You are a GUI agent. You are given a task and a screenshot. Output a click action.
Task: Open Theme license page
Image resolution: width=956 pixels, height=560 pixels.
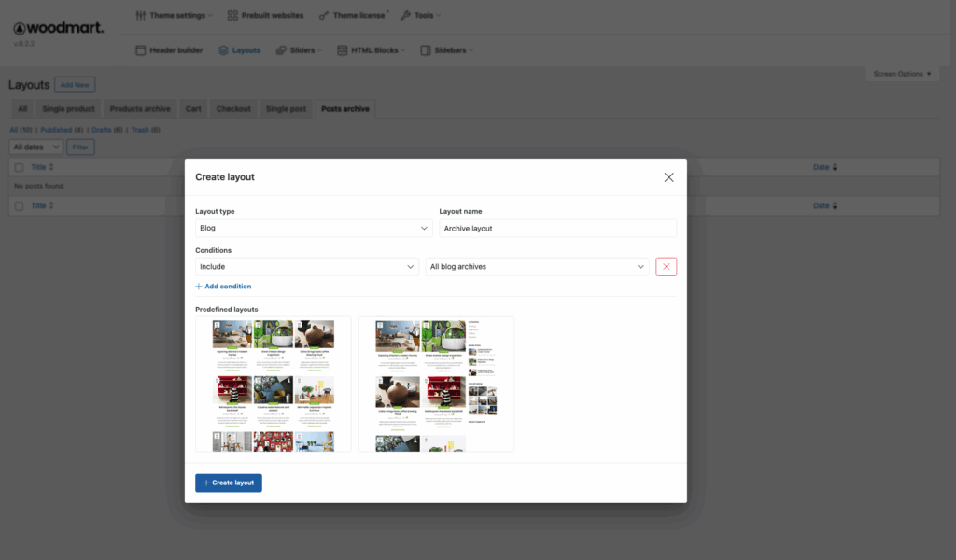353,15
